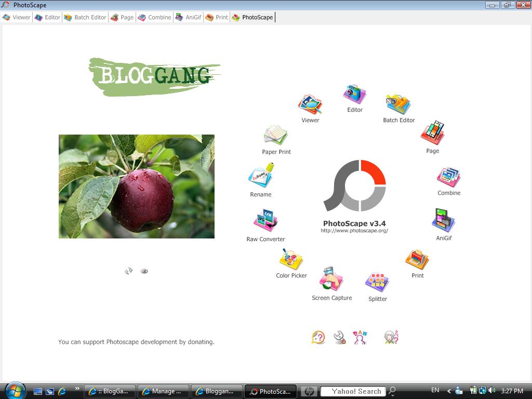
Task: Click the Internet Explorer quick launch icon
Action: [x=62, y=391]
